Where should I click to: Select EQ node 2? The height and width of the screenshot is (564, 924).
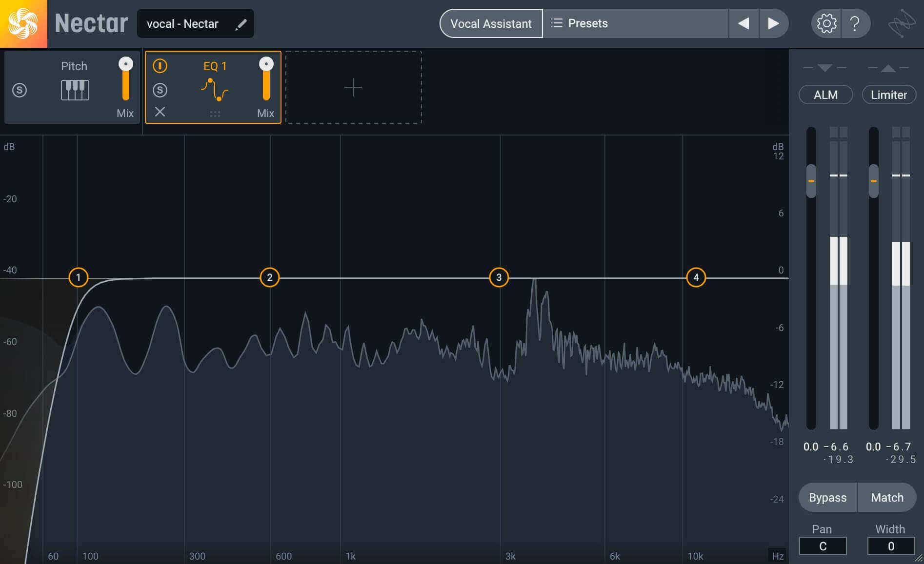[x=269, y=277]
